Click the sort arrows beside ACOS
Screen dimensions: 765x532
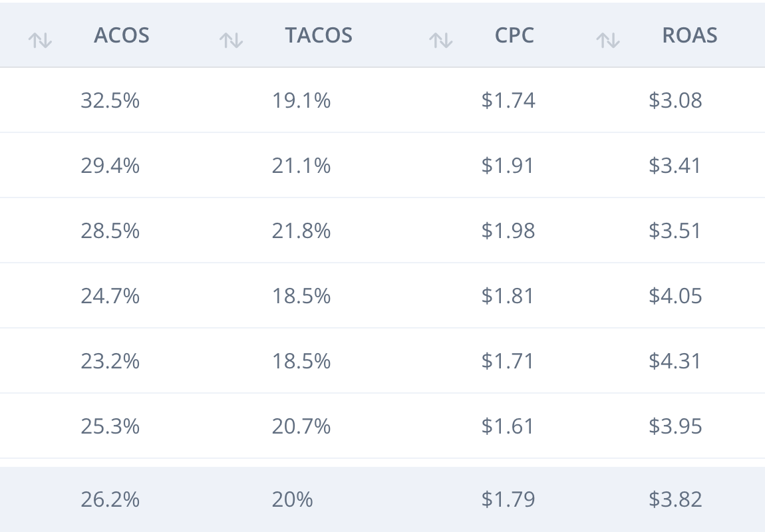click(x=40, y=41)
